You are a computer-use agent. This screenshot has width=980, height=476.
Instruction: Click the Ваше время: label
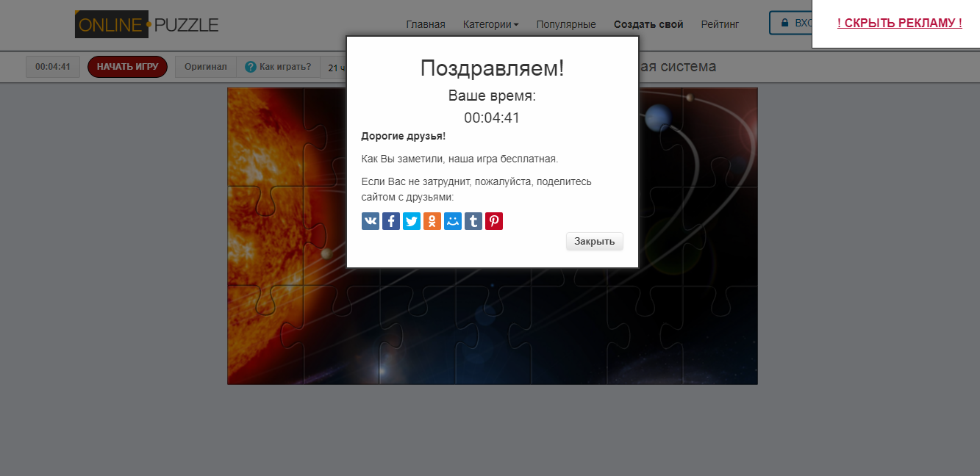(493, 96)
